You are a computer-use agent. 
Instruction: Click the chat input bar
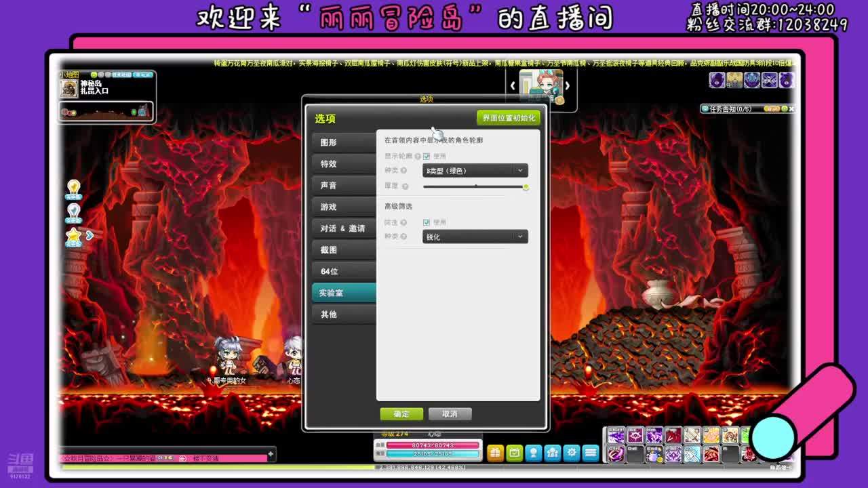163,459
